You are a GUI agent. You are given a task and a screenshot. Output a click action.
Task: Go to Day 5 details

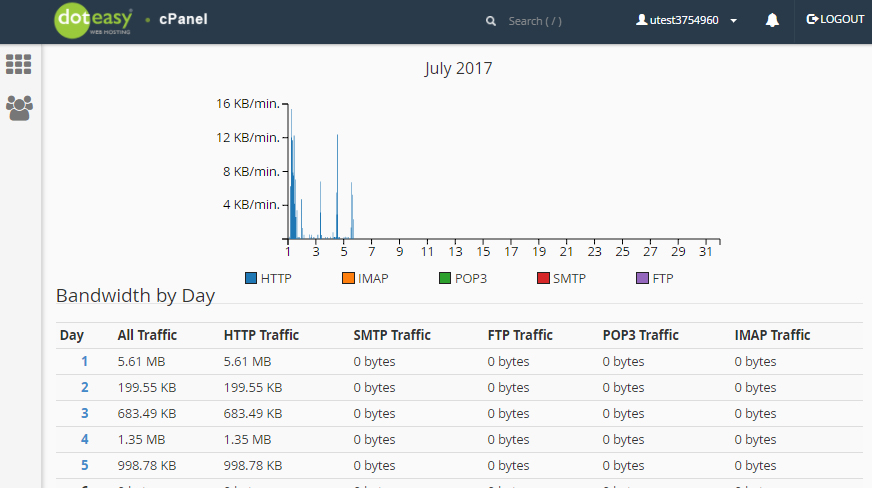85,466
